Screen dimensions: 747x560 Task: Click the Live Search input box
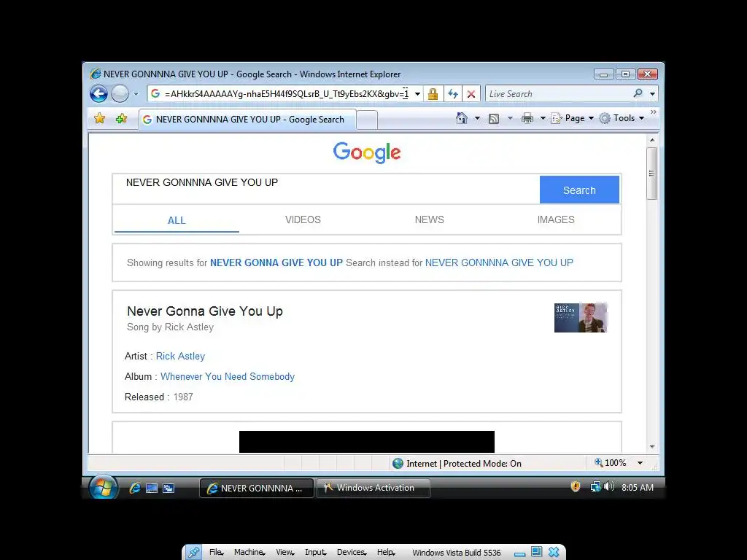tap(557, 94)
